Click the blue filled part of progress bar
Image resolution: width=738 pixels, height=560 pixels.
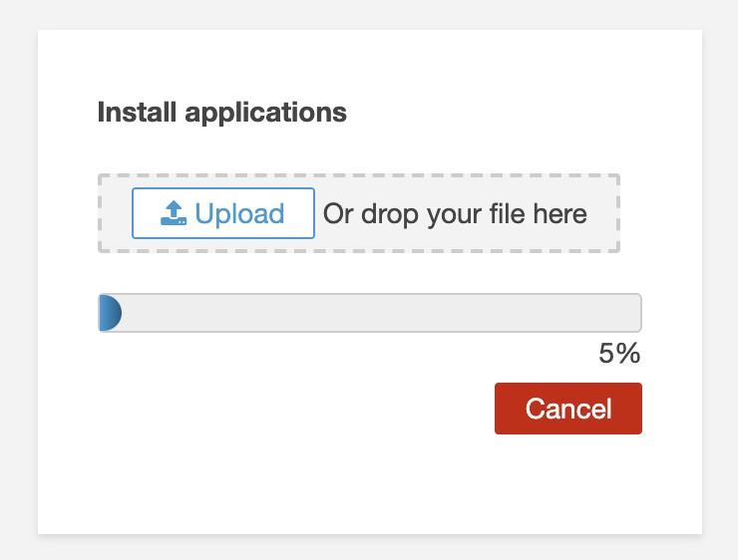pyautogui.click(x=110, y=313)
